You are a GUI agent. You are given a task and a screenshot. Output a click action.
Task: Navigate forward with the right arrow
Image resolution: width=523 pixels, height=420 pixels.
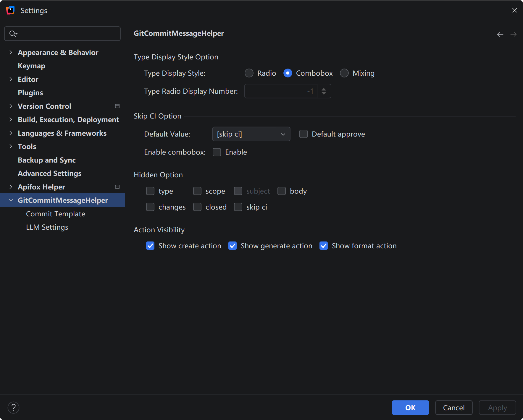click(x=514, y=34)
